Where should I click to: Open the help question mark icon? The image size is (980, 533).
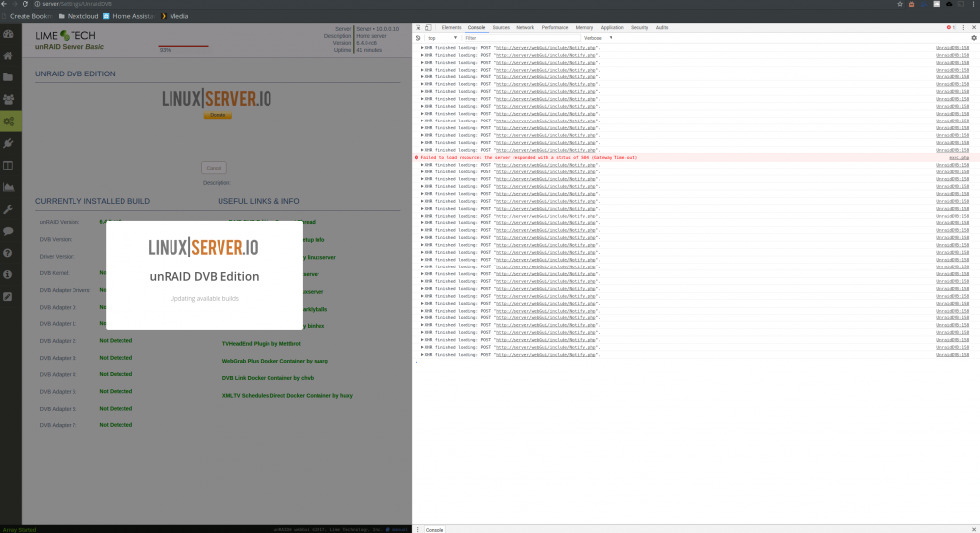[8, 253]
